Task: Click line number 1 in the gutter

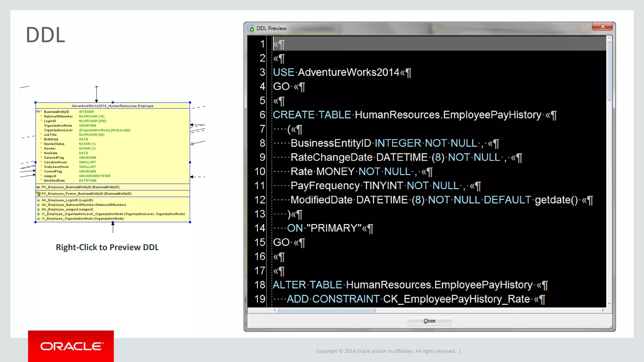Action: click(262, 44)
